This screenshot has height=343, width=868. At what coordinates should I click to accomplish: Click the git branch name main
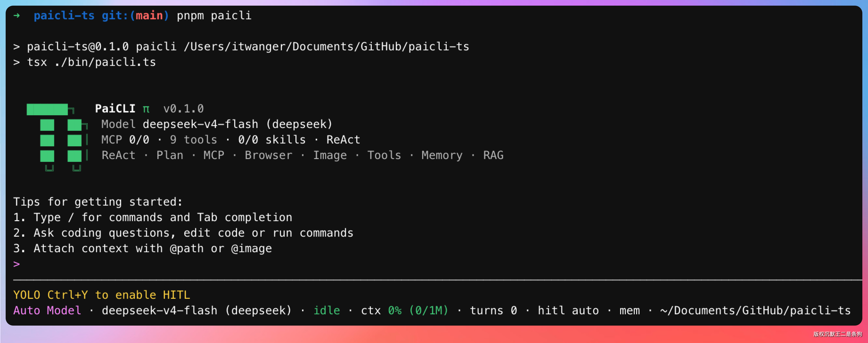[x=149, y=16]
